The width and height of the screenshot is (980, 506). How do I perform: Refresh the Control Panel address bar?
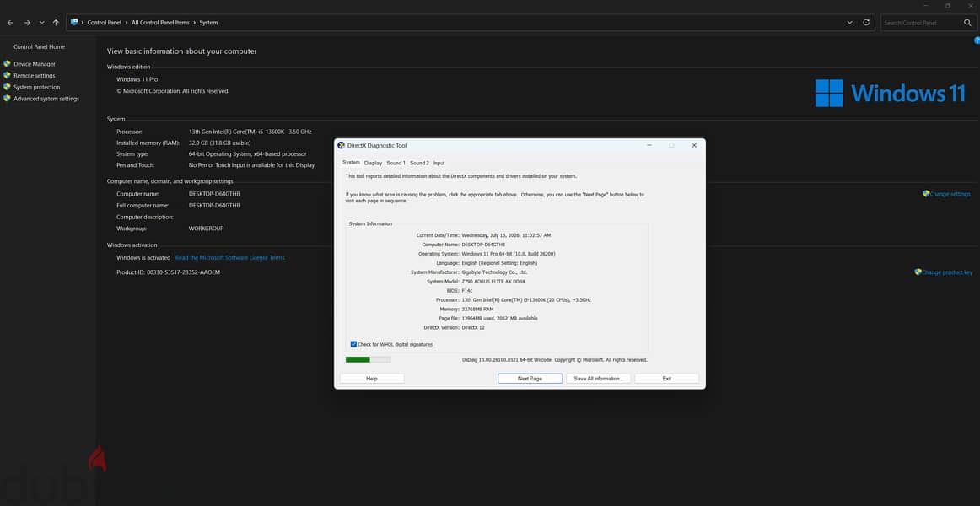(866, 23)
